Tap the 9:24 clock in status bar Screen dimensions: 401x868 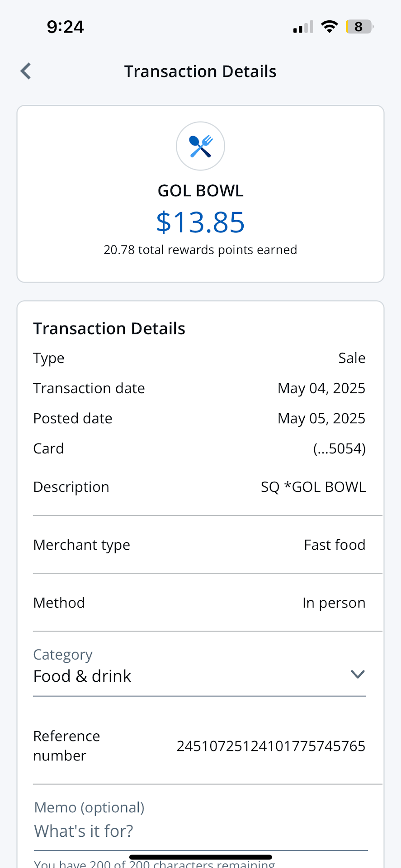(66, 27)
